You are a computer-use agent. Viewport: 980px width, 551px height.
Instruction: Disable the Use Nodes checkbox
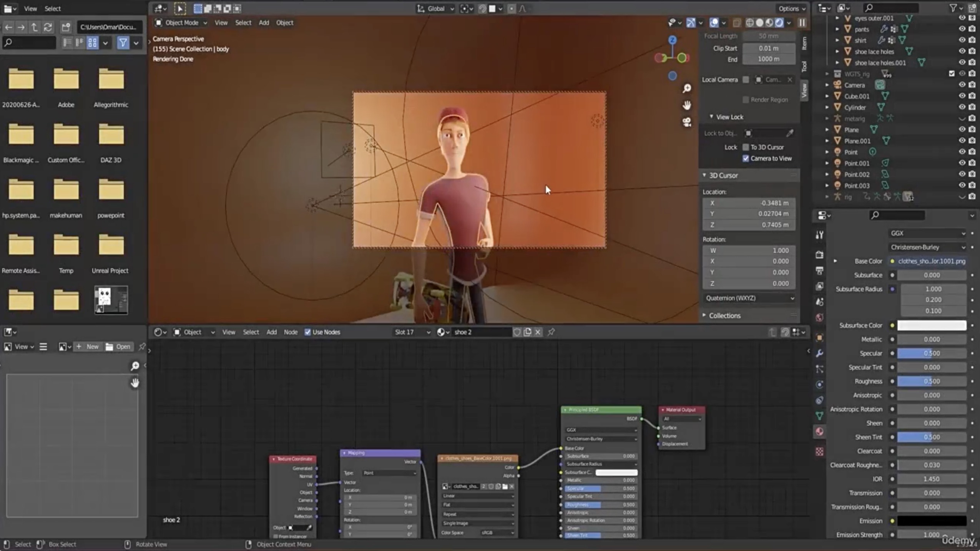[307, 332]
